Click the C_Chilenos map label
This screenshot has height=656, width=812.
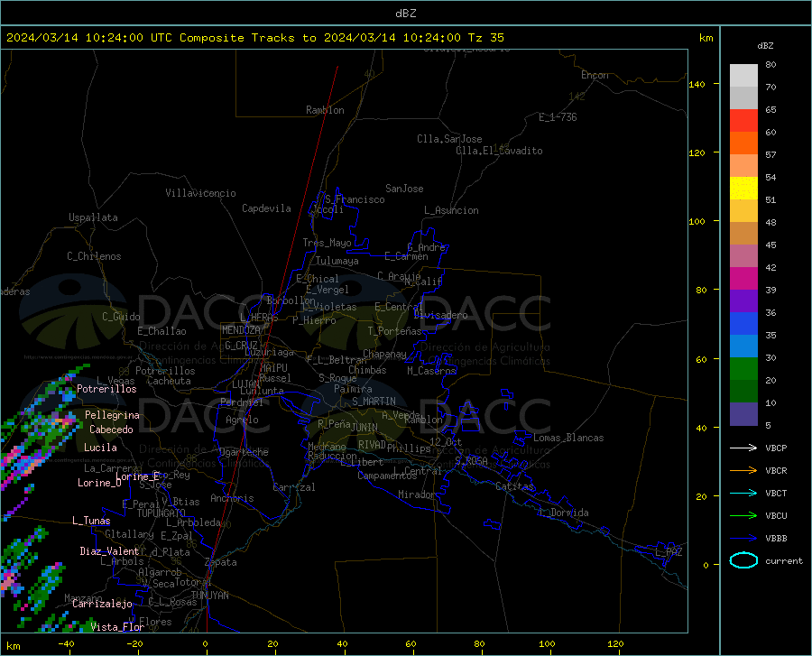pos(94,256)
